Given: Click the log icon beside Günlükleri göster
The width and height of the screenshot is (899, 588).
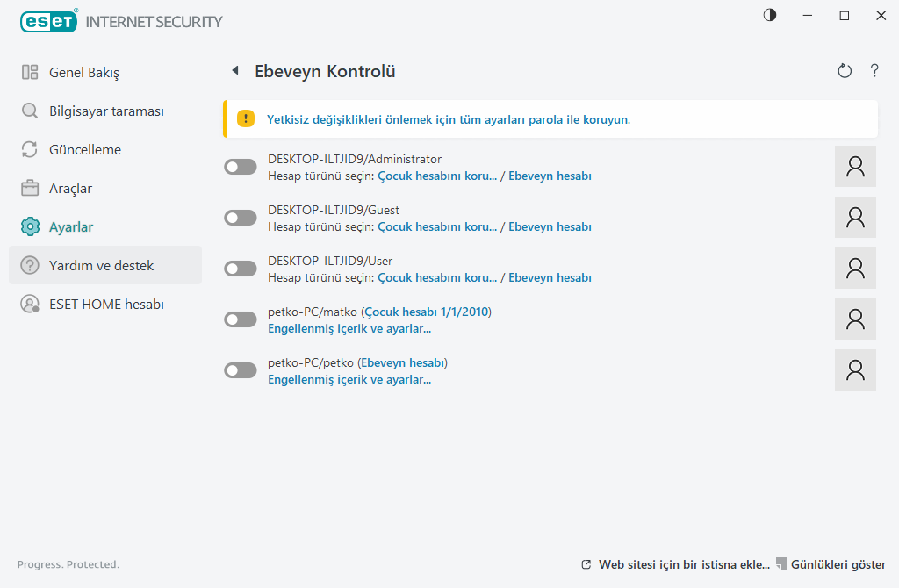Looking at the screenshot, I should click(780, 564).
